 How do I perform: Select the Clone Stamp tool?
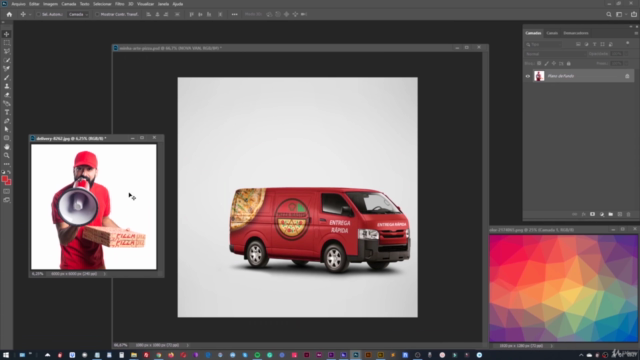click(7, 86)
